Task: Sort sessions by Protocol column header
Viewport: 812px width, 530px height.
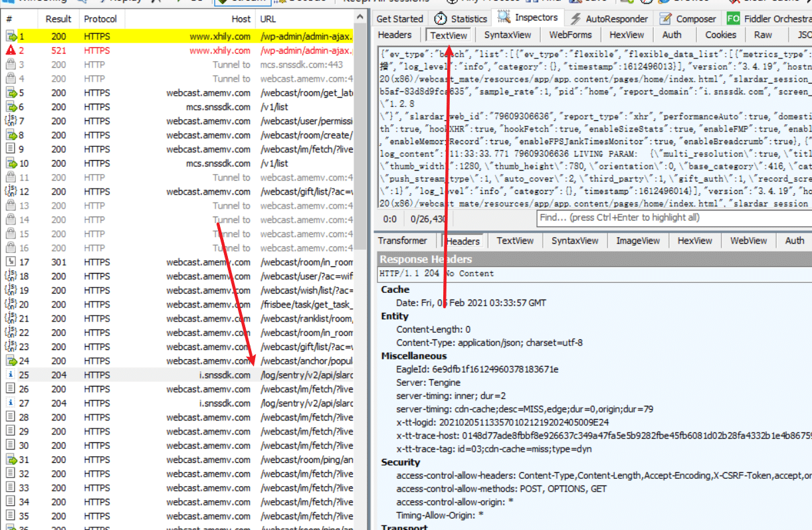Action: point(100,19)
